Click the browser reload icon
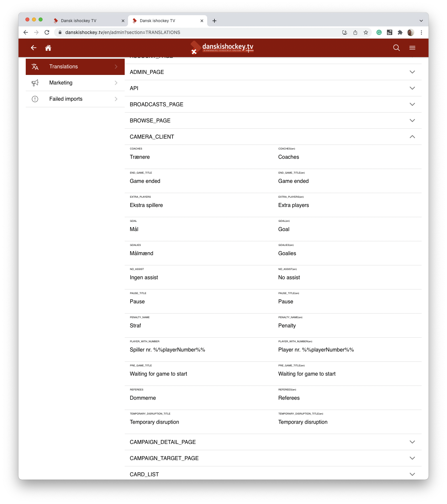447x504 pixels. (x=47, y=32)
